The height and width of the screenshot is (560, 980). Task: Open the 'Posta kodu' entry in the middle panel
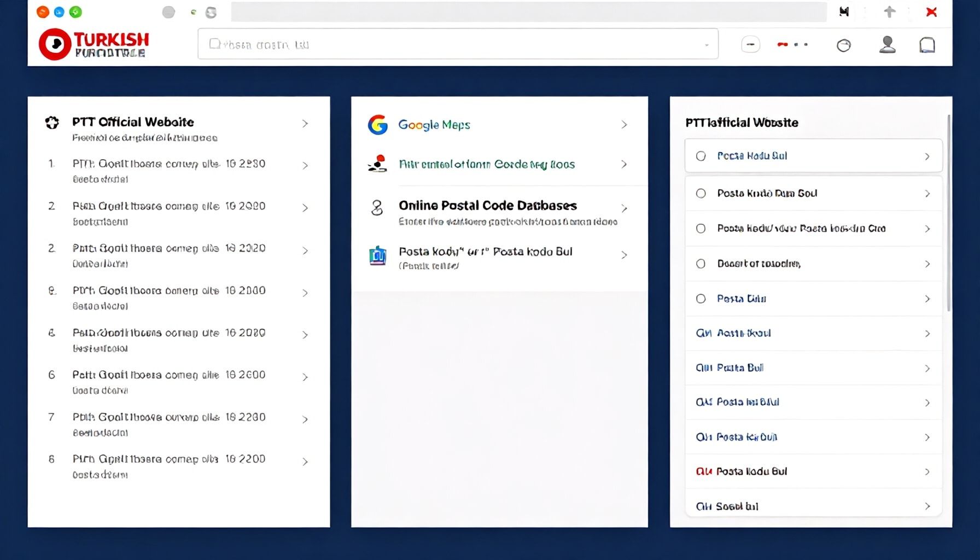486,252
